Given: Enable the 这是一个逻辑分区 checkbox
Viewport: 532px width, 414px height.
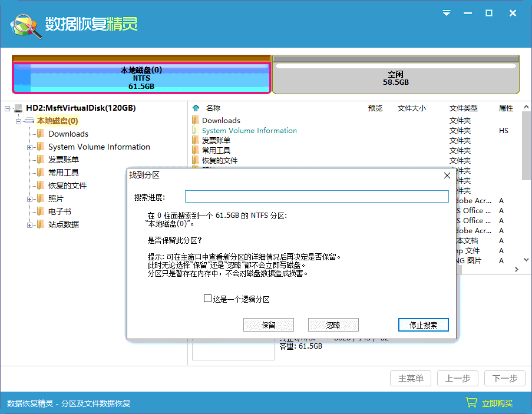Looking at the screenshot, I should pyautogui.click(x=207, y=299).
